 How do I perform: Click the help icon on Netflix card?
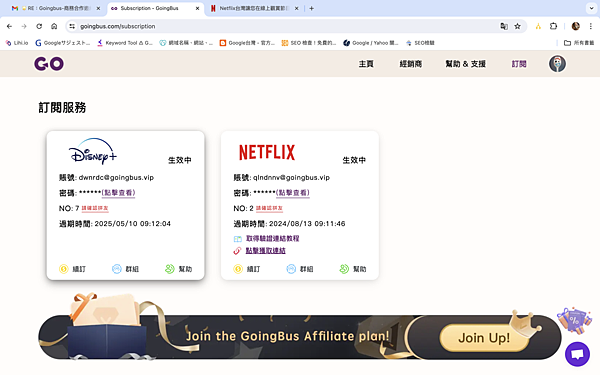[x=344, y=269]
